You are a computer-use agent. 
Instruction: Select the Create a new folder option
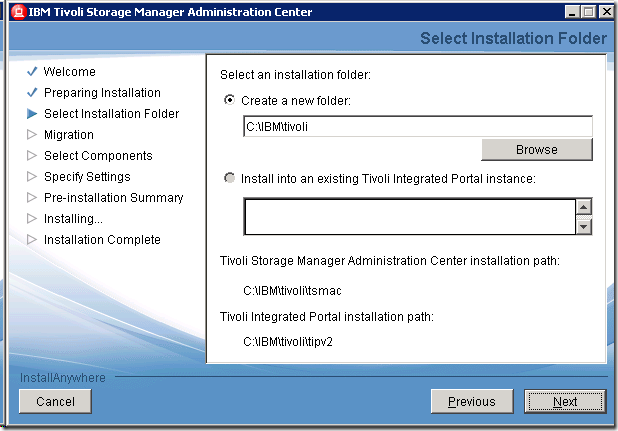[x=230, y=100]
